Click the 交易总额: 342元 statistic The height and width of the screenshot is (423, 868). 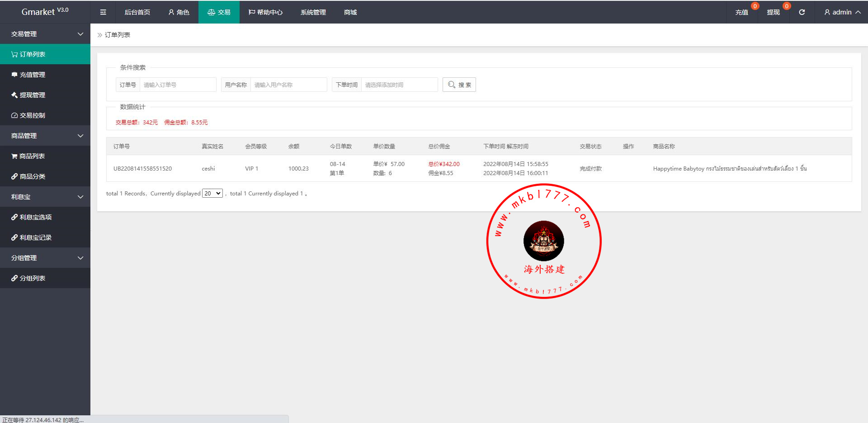pyautogui.click(x=137, y=122)
